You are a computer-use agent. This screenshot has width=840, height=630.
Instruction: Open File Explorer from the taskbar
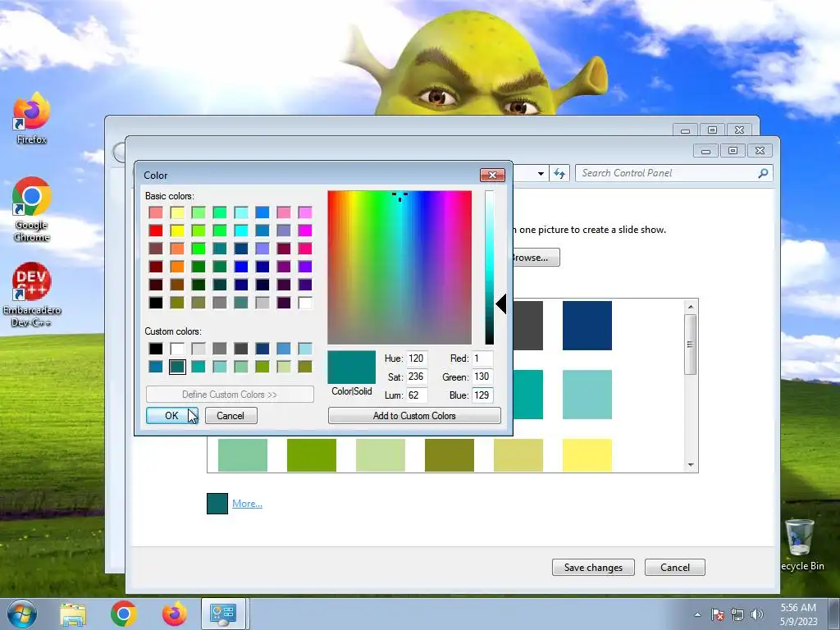(73, 614)
